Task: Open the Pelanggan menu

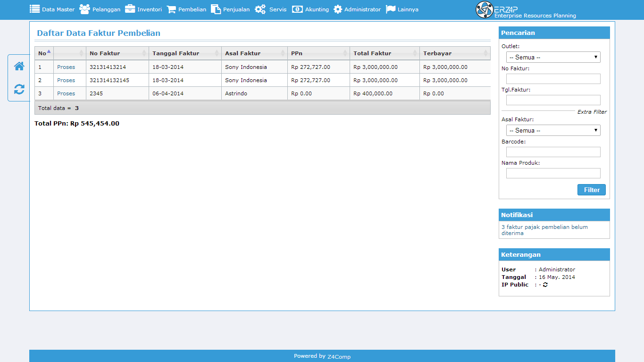Action: (100, 9)
